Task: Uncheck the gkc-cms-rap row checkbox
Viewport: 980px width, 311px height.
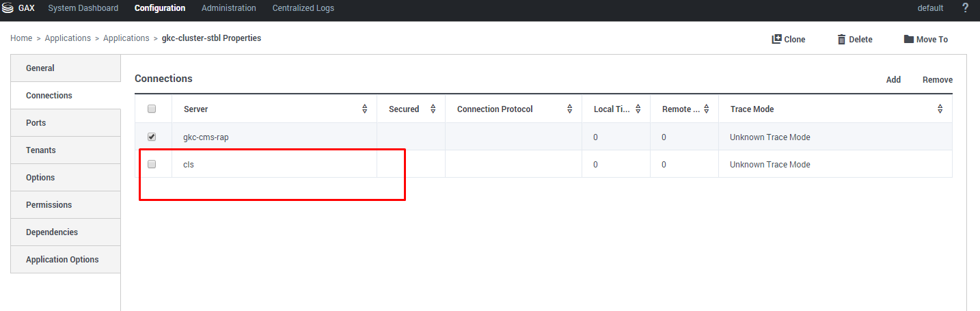Action: coord(152,137)
